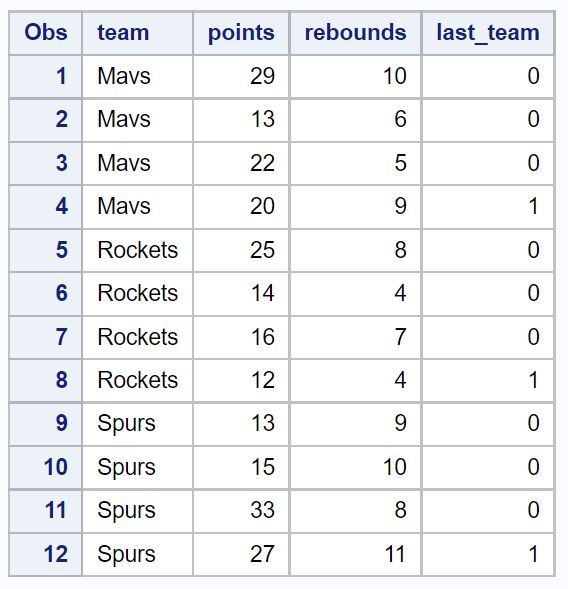Select Rockets cell in row 5
Screen dimensions: 568x589
click(137, 250)
